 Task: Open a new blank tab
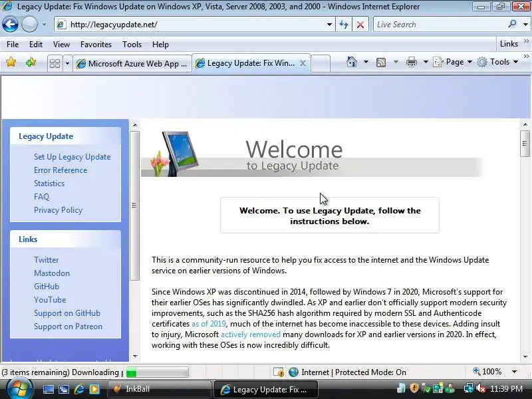click(x=321, y=63)
